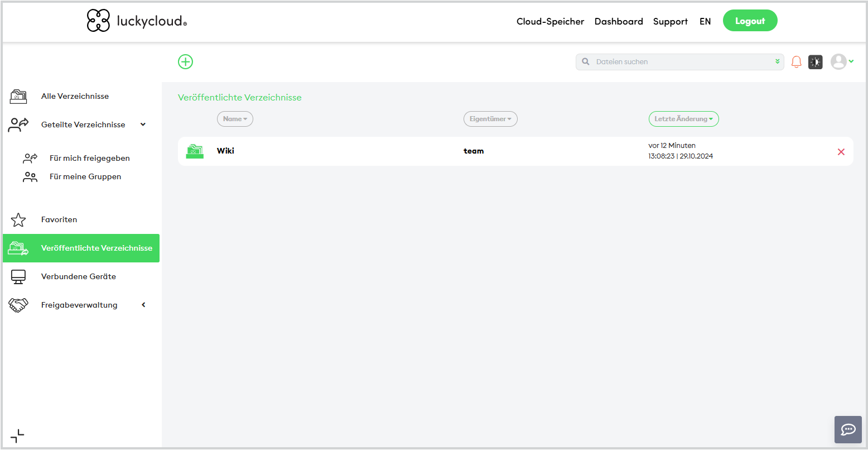Click the green Logout button
The height and width of the screenshot is (450, 868).
750,21
